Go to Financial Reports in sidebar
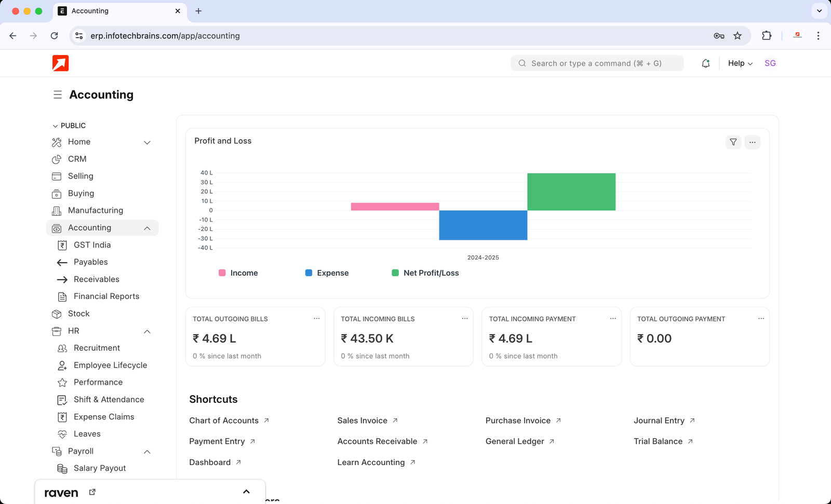The height and width of the screenshot is (504, 831). pos(106,296)
